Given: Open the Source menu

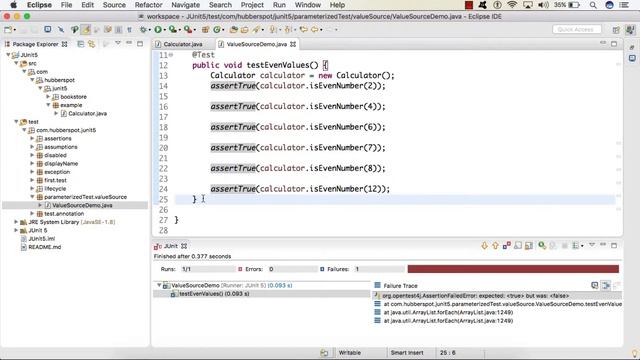Looking at the screenshot, I should (114, 5).
